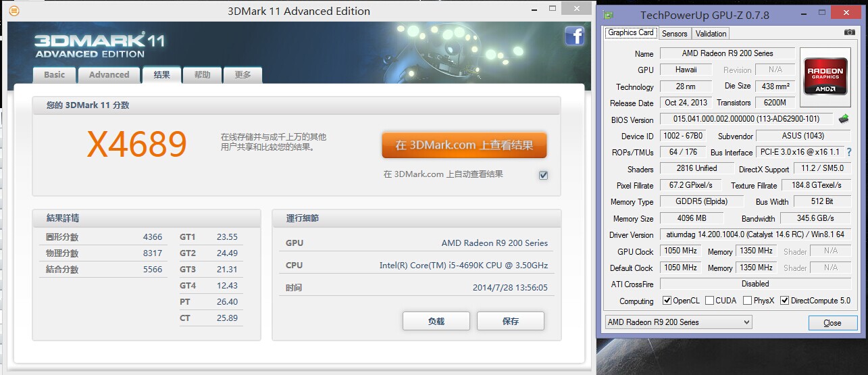Click the GPU-Z screenshot camera icon
The image size is (868, 375).
point(850,32)
